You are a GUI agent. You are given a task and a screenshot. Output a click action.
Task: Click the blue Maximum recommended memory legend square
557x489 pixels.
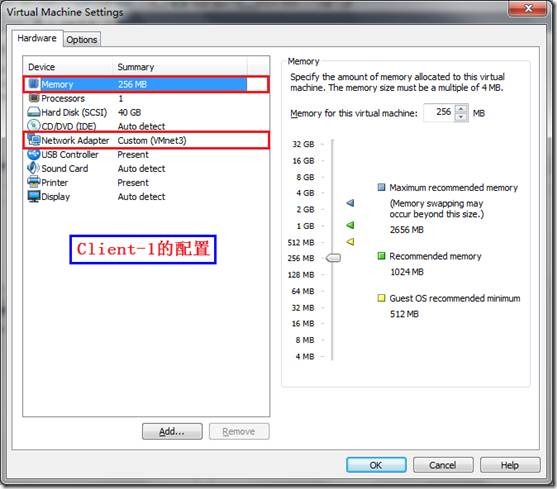(381, 187)
